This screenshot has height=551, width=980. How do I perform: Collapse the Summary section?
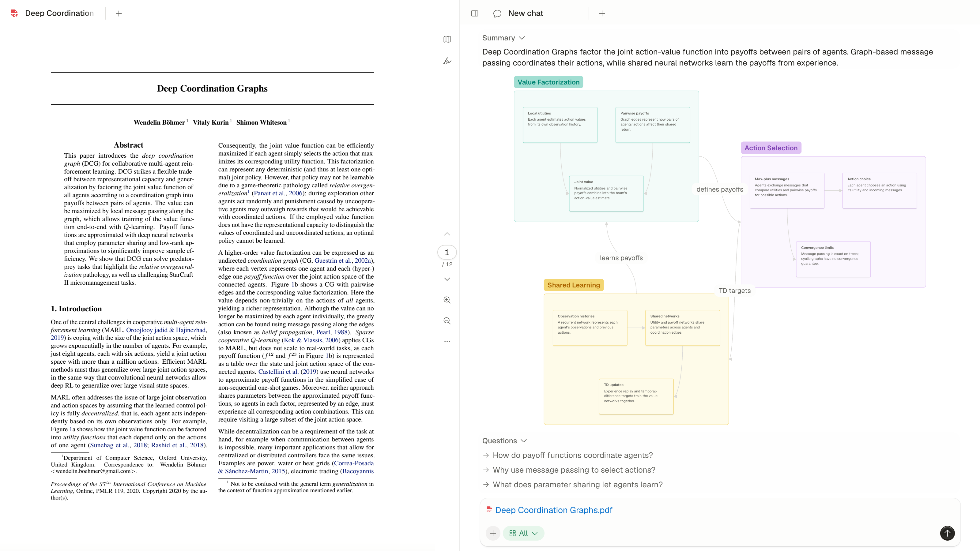[x=503, y=38]
